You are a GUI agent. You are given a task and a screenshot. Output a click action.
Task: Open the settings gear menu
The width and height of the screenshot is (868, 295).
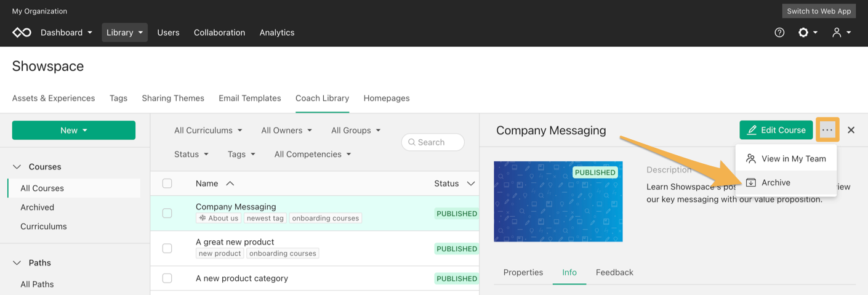click(808, 33)
